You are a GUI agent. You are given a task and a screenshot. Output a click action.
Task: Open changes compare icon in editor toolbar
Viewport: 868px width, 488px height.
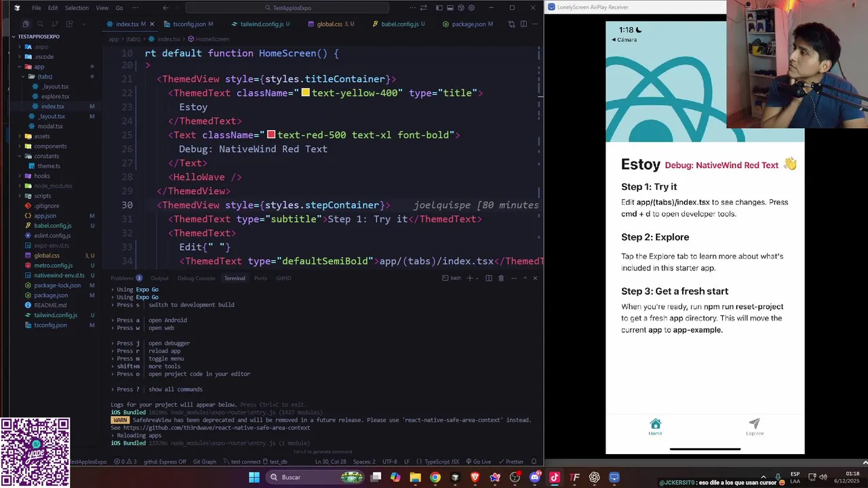coord(511,24)
